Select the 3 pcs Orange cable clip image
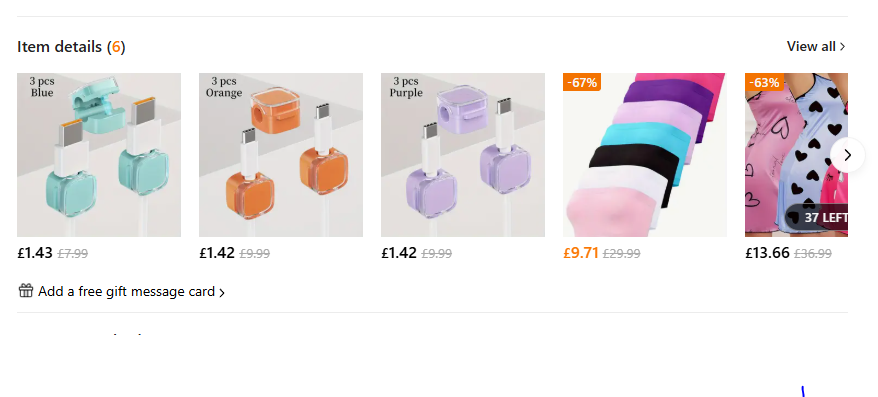 pyautogui.click(x=281, y=155)
